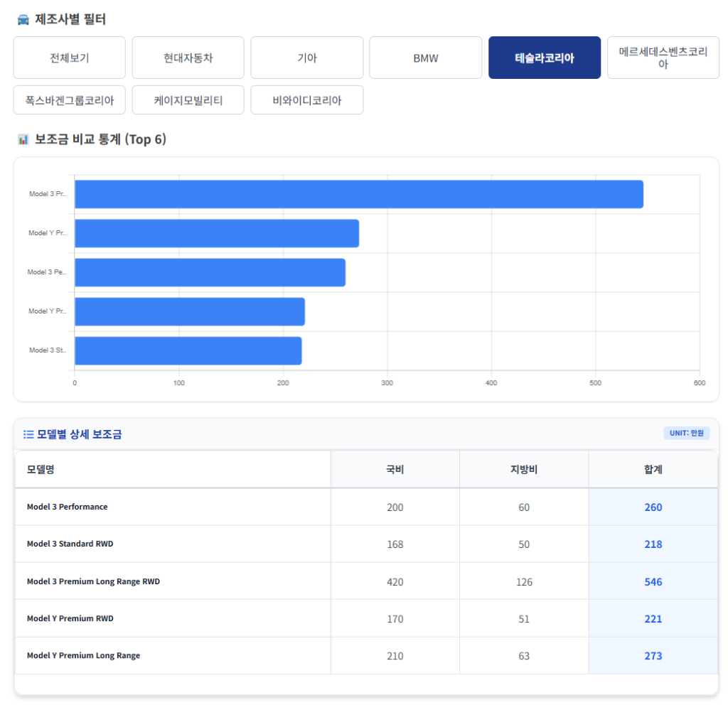
Task: Click the 합계 column header
Action: (653, 469)
